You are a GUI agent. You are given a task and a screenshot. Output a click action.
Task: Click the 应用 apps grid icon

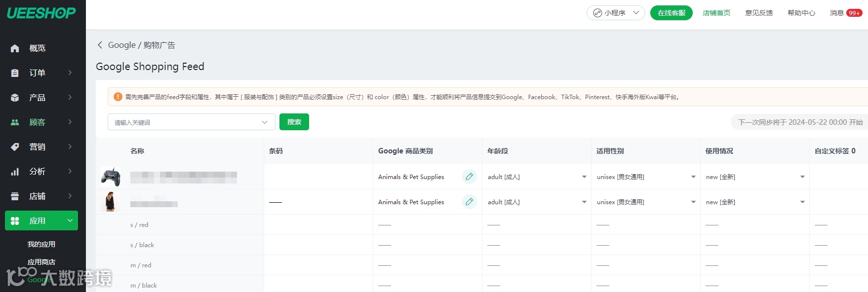pyautogui.click(x=15, y=221)
